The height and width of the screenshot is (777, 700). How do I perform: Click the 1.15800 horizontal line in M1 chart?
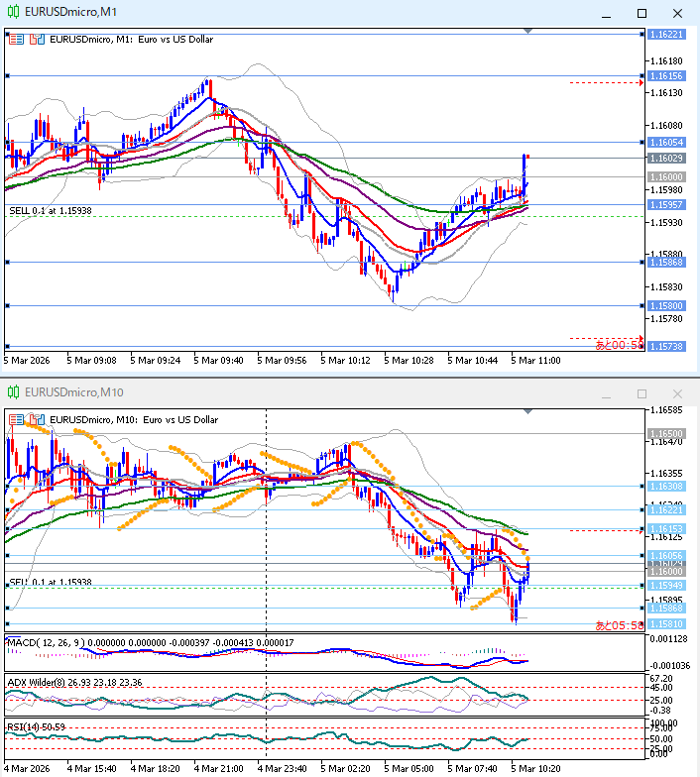pos(297,306)
